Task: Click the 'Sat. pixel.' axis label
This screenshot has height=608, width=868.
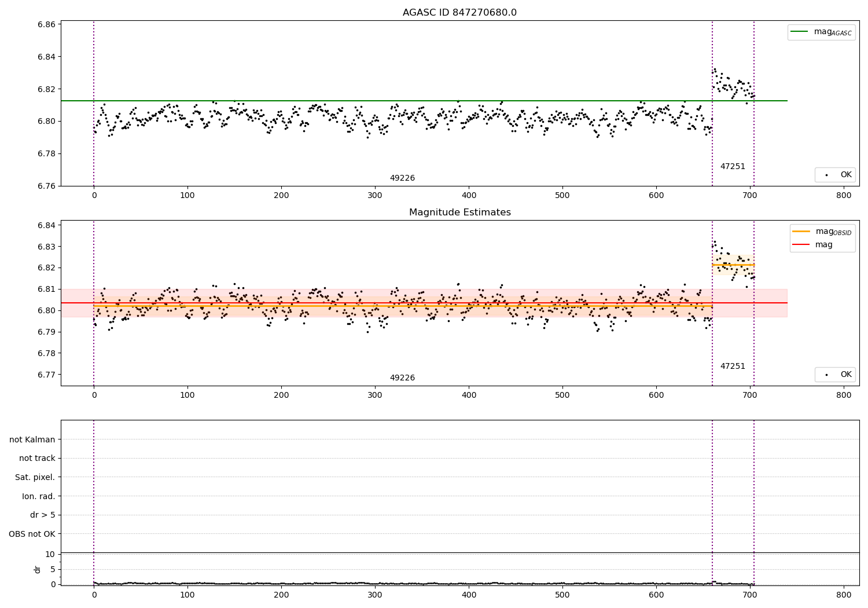Action: point(35,478)
